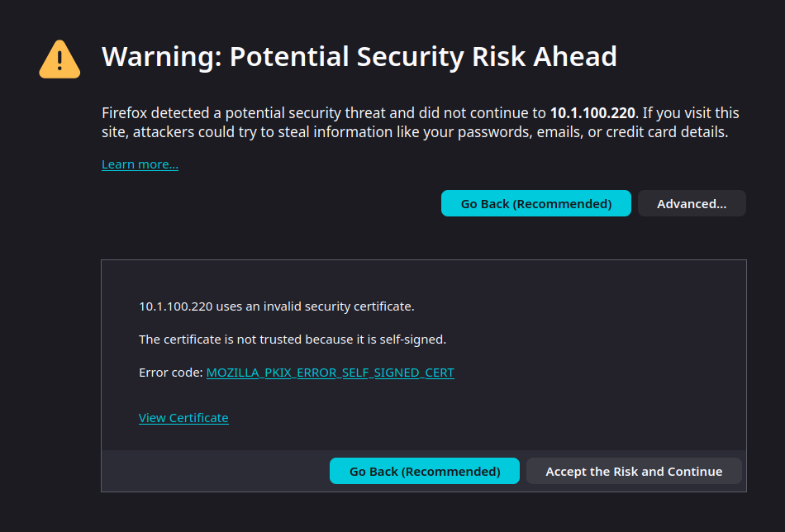Open the MOZILLA_PKIX_ERROR_SELF_SIGNED_CERT error code link
This screenshot has width=785, height=532.
coord(330,373)
